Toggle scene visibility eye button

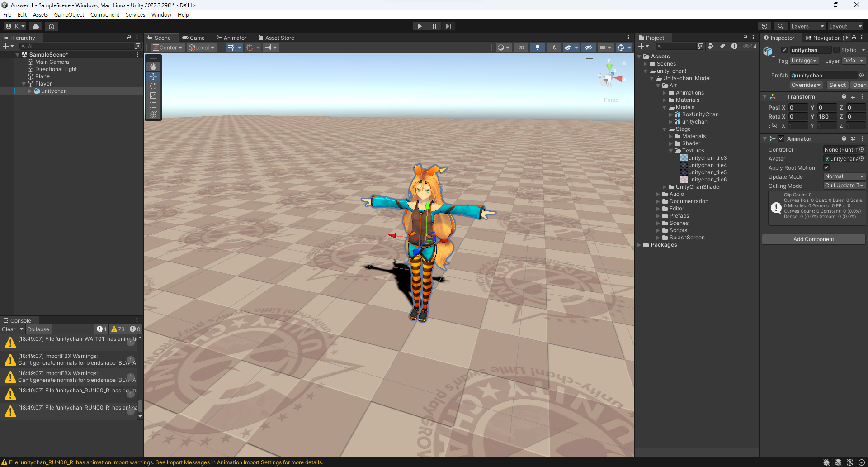pyautogui.click(x=588, y=48)
